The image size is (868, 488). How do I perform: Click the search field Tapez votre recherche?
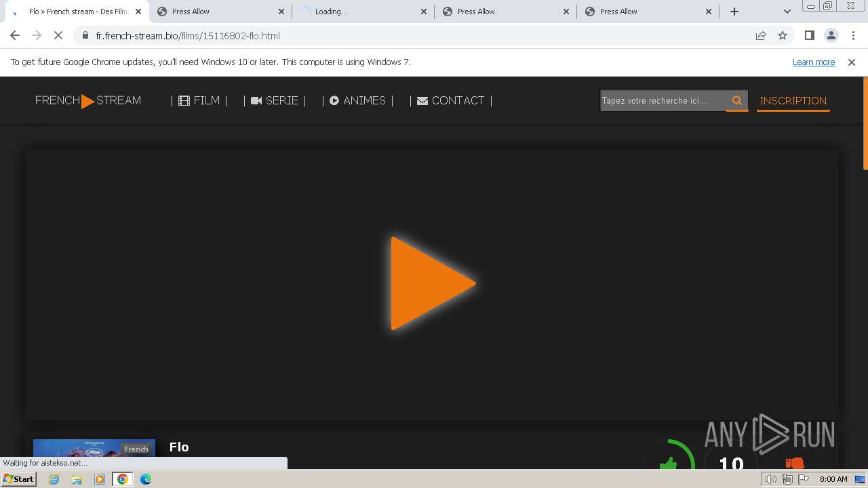pyautogui.click(x=663, y=100)
